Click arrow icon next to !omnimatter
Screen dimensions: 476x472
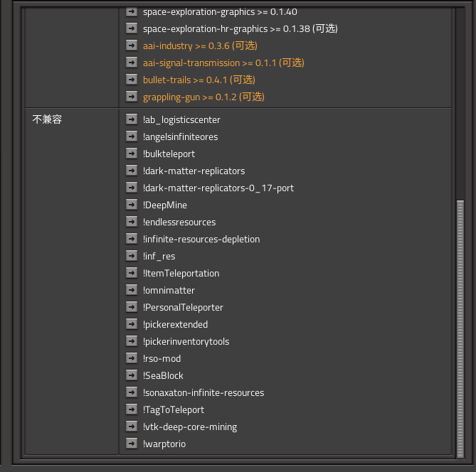pos(131,290)
